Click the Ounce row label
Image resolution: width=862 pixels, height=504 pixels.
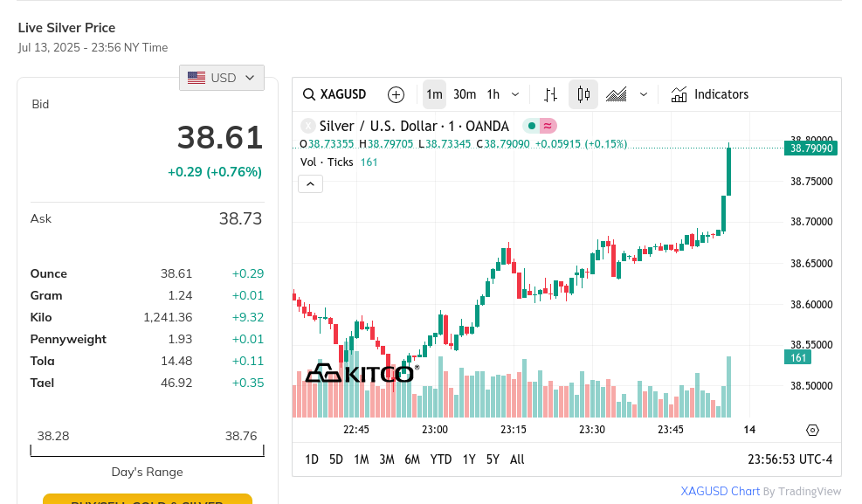tap(48, 273)
